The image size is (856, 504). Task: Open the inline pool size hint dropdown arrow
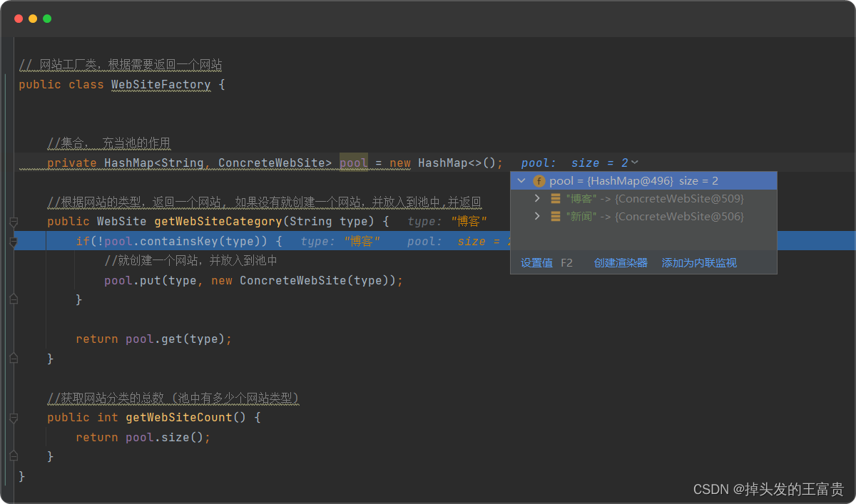[x=635, y=163]
